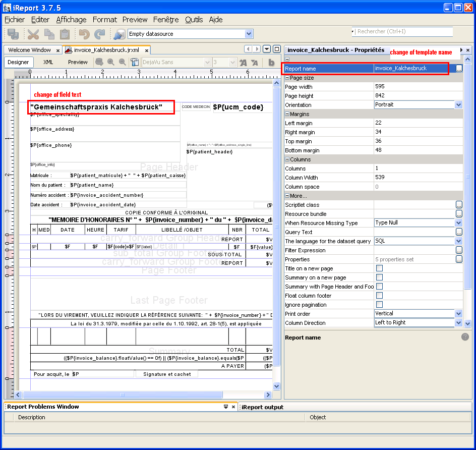Click the Paste clipboard icon
Screen dimensions: 476x450
click(65, 34)
